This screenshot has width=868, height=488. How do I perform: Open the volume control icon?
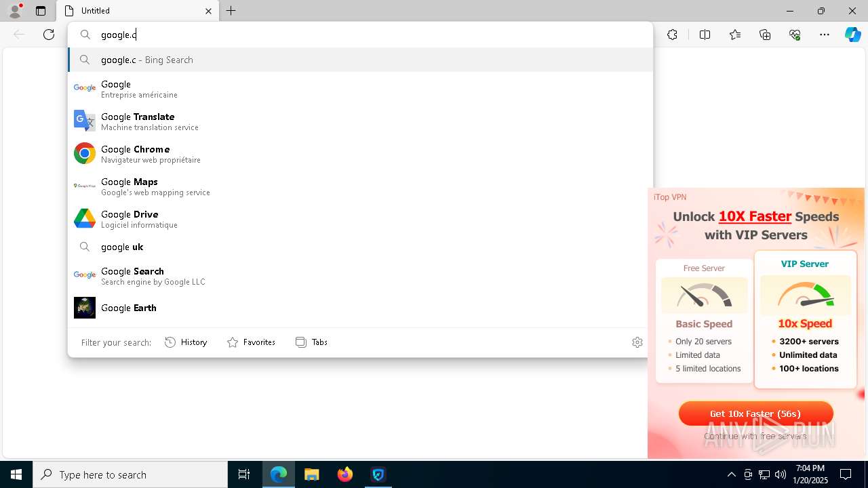tap(780, 474)
